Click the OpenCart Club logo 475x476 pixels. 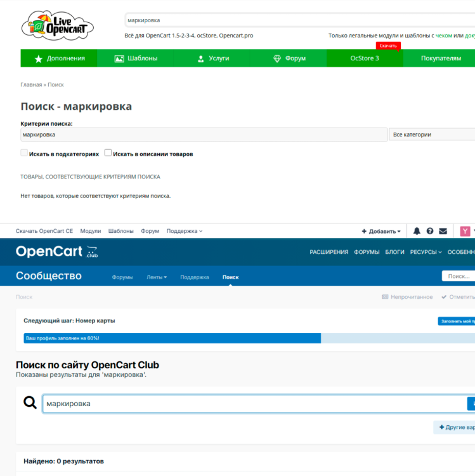(57, 252)
